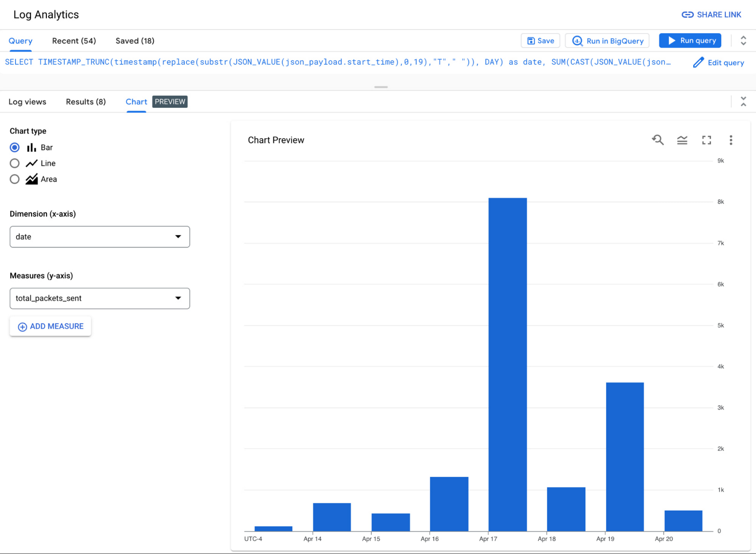
Task: Click the Run query button
Action: [x=690, y=40]
